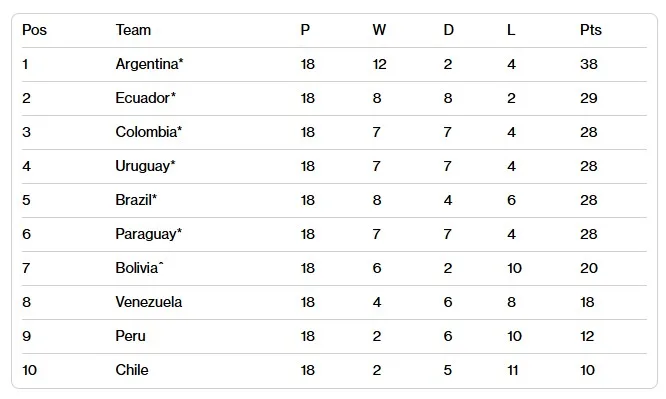Click the Venezuela team name
Image resolution: width=666 pixels, height=399 pixels.
pyautogui.click(x=149, y=302)
